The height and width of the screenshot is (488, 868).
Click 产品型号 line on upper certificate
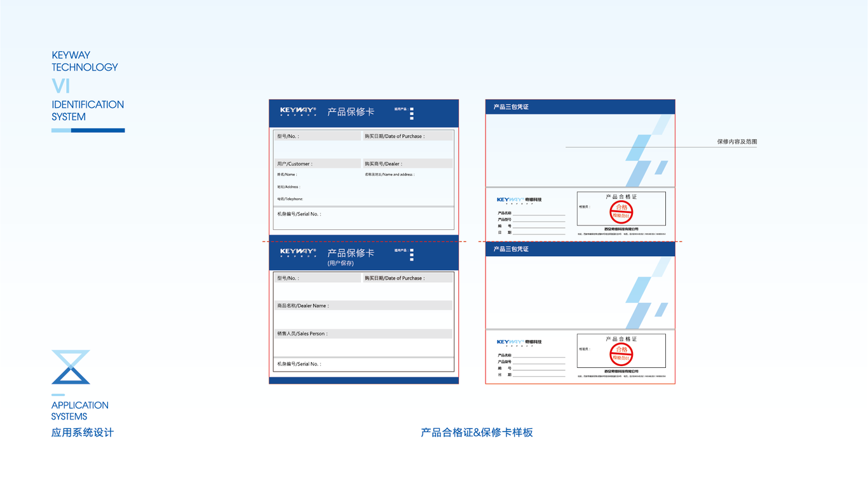[x=532, y=220]
